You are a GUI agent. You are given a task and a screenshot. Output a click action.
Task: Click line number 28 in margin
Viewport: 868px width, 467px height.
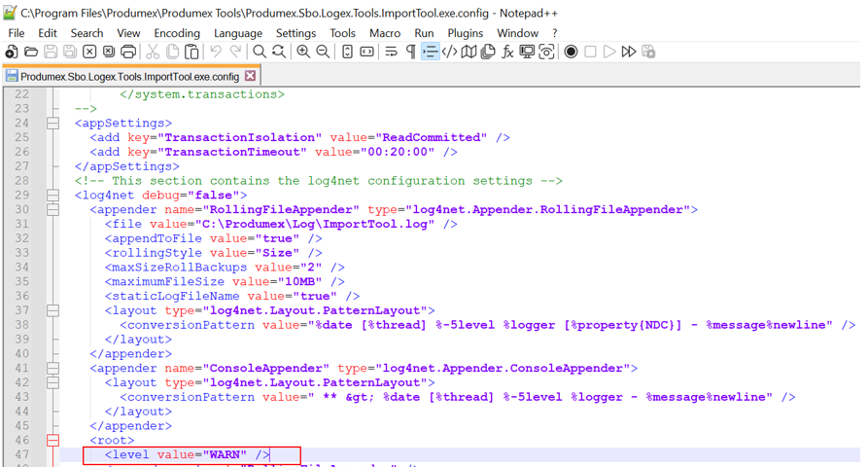[22, 181]
